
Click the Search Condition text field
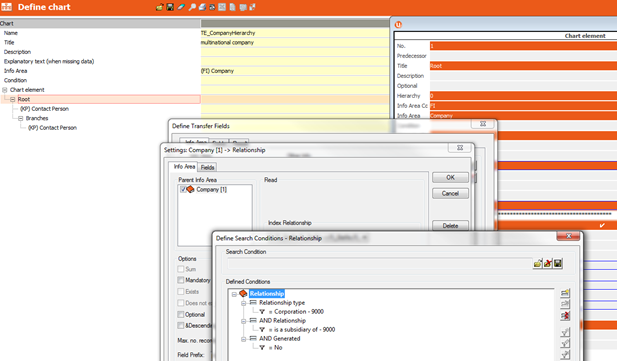pos(379,263)
